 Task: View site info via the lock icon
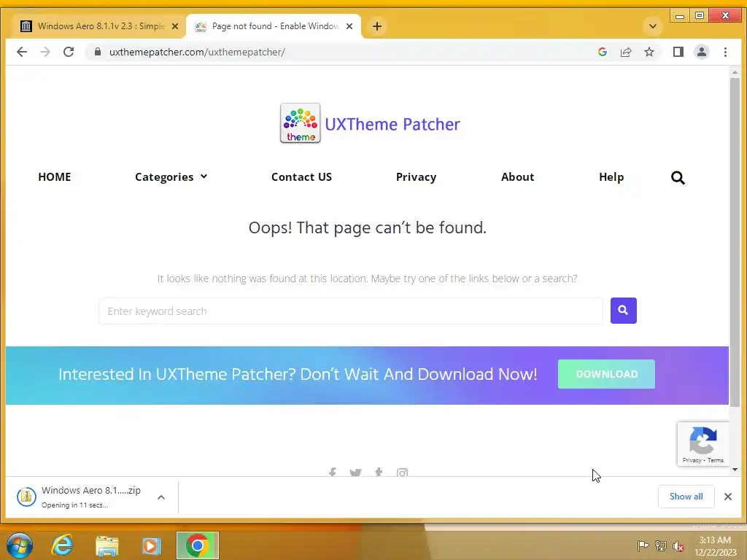point(98,52)
